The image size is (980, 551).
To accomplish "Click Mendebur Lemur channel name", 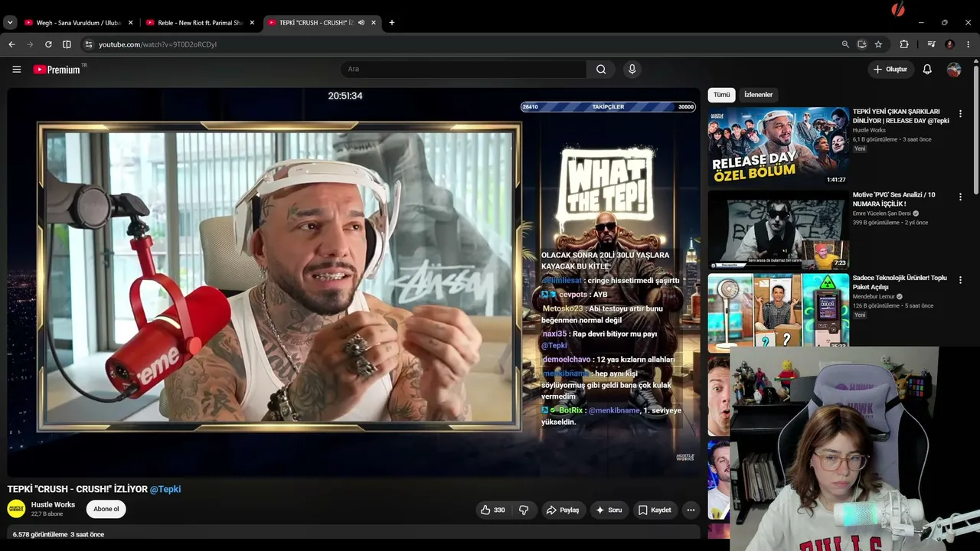I will click(x=874, y=297).
